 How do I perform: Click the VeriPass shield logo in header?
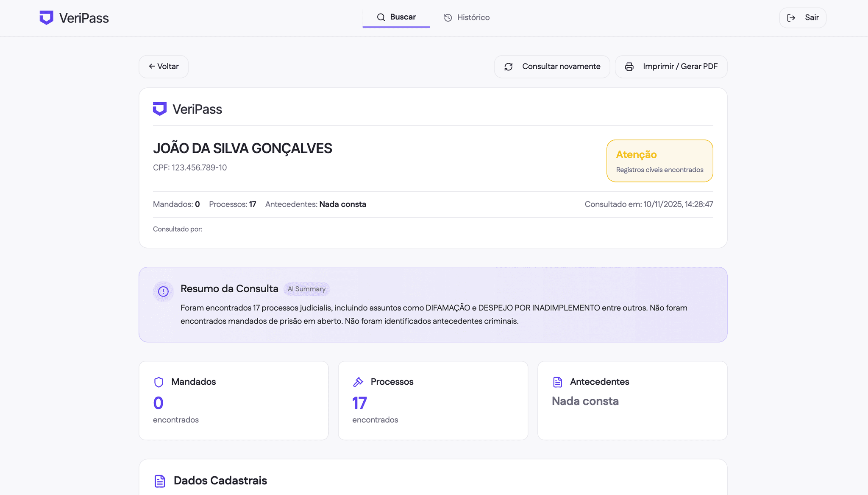(x=46, y=18)
